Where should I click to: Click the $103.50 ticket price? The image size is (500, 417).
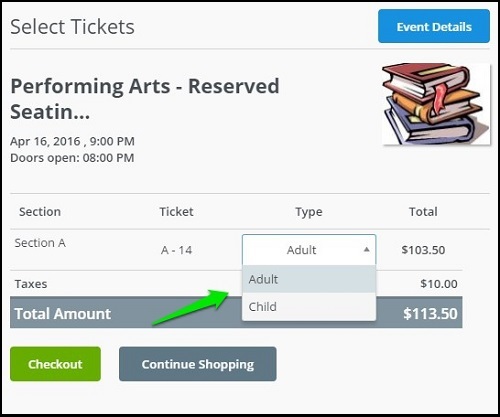(423, 250)
